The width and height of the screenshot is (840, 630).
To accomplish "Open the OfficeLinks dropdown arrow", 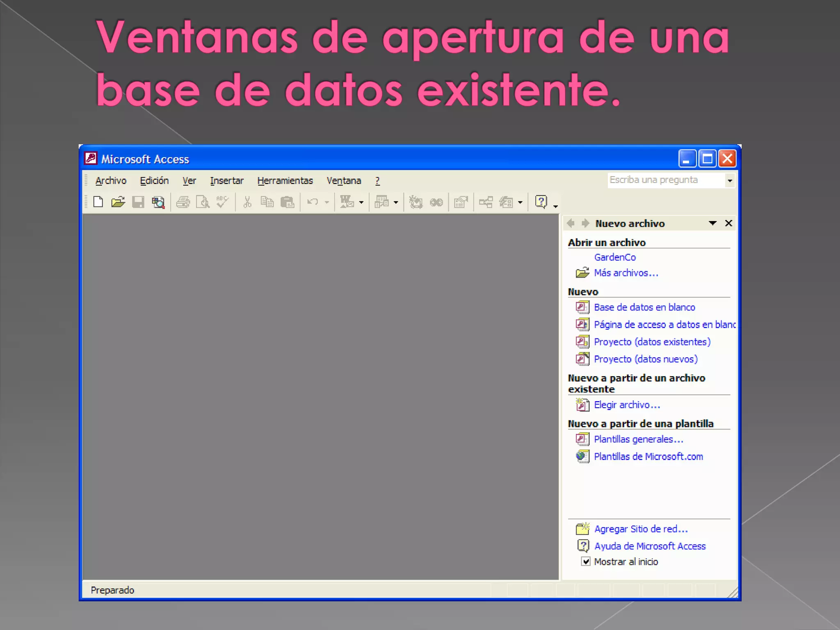I will coord(361,202).
